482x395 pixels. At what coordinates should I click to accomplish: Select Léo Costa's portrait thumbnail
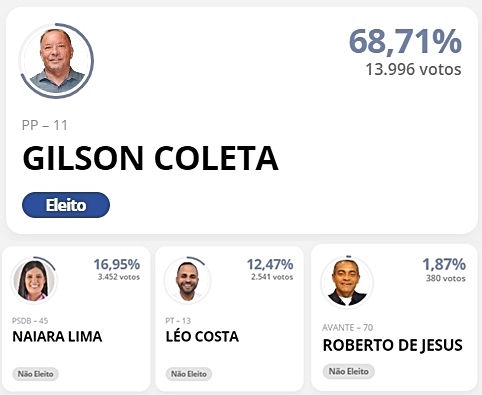pyautogui.click(x=187, y=280)
